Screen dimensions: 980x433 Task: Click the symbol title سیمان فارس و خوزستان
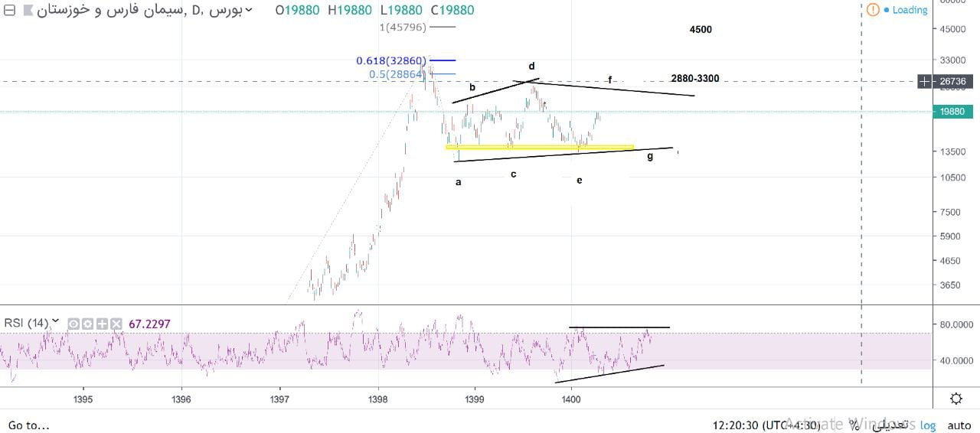(109, 11)
